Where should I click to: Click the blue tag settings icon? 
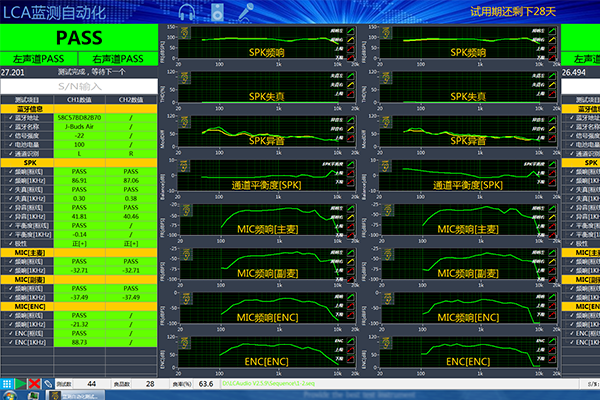(47, 383)
